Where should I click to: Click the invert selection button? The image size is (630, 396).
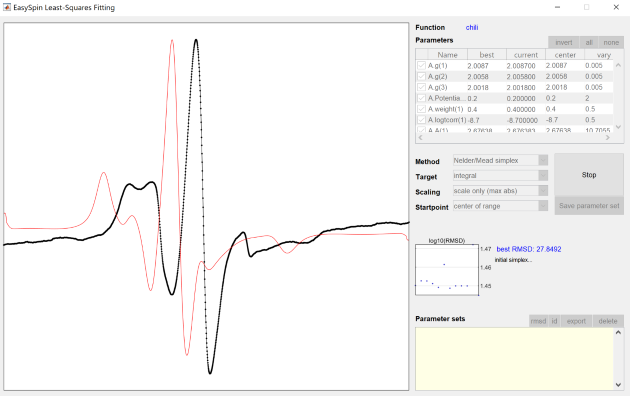coord(564,43)
